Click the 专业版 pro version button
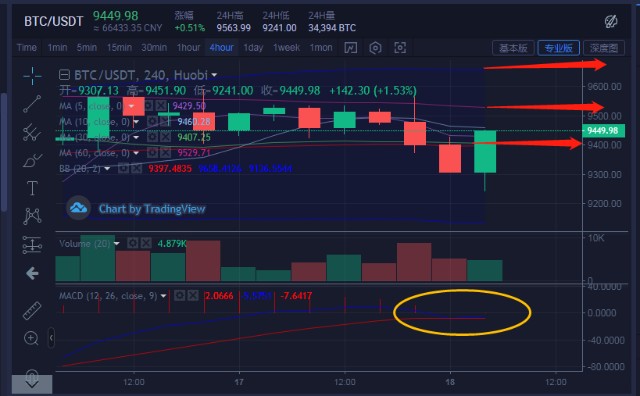The image size is (640, 396). tap(558, 48)
